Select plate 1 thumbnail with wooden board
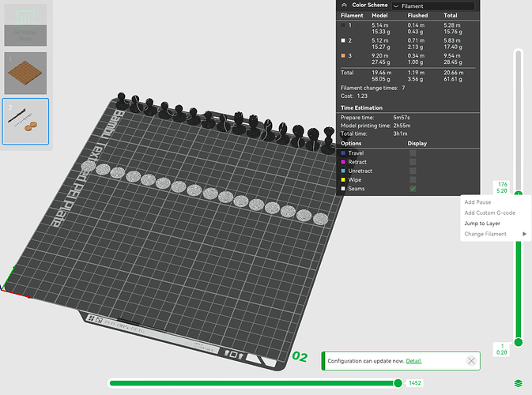 [25, 73]
